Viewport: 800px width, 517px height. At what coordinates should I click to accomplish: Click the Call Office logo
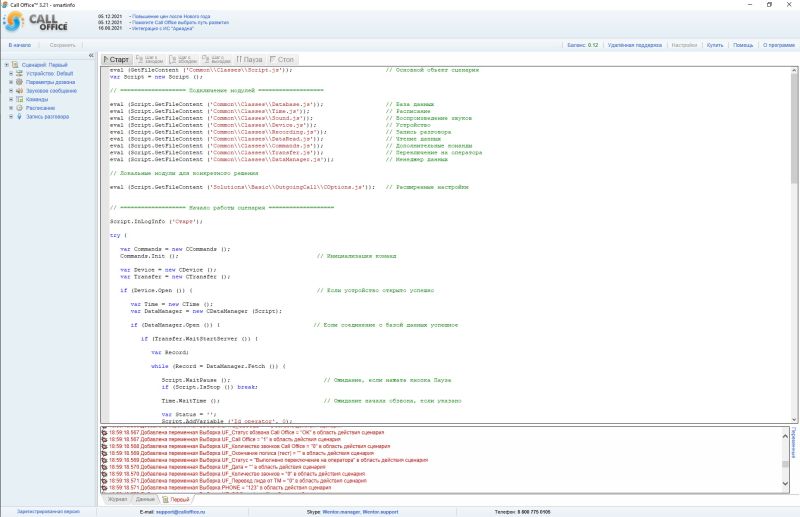click(35, 22)
